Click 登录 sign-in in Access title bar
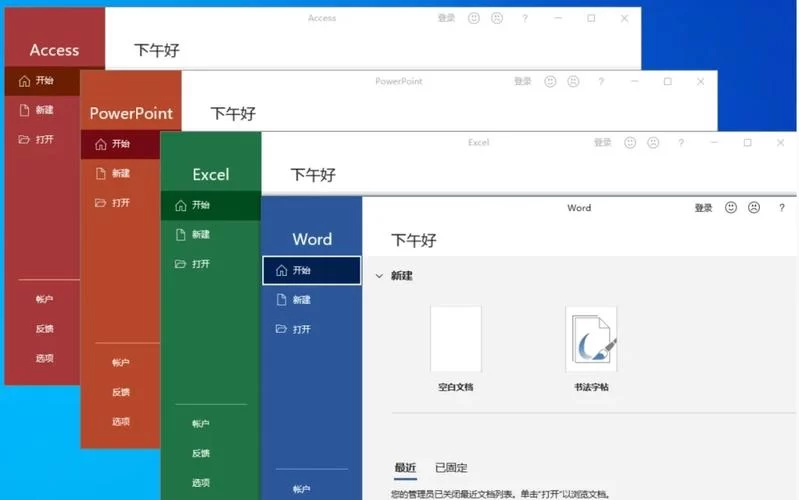This screenshot has height=500, width=799. 446,18
